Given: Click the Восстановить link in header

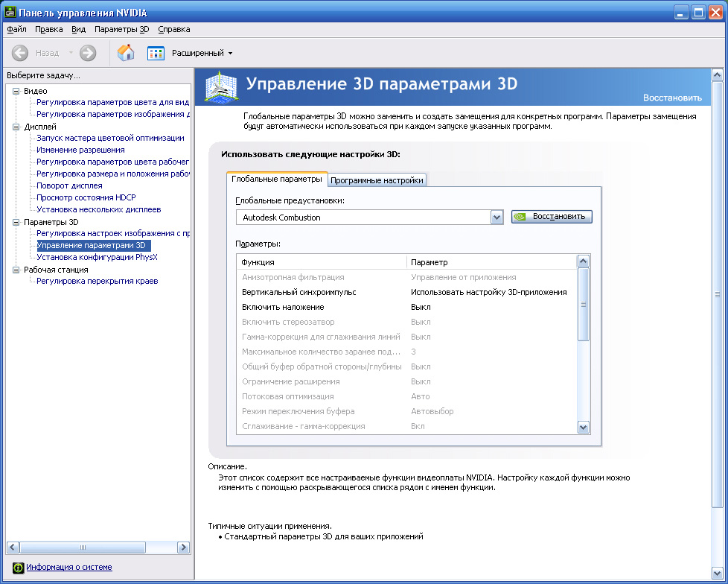Looking at the screenshot, I should pos(672,98).
